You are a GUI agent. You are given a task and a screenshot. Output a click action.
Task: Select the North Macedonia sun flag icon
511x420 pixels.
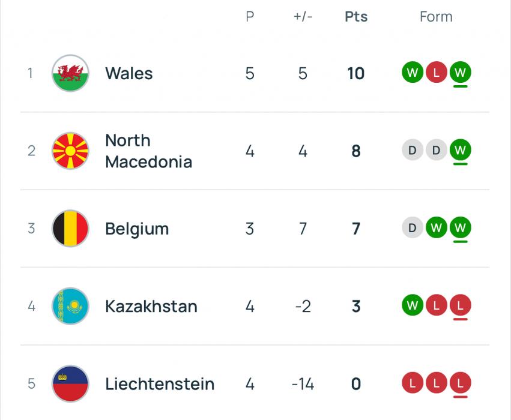coord(70,151)
